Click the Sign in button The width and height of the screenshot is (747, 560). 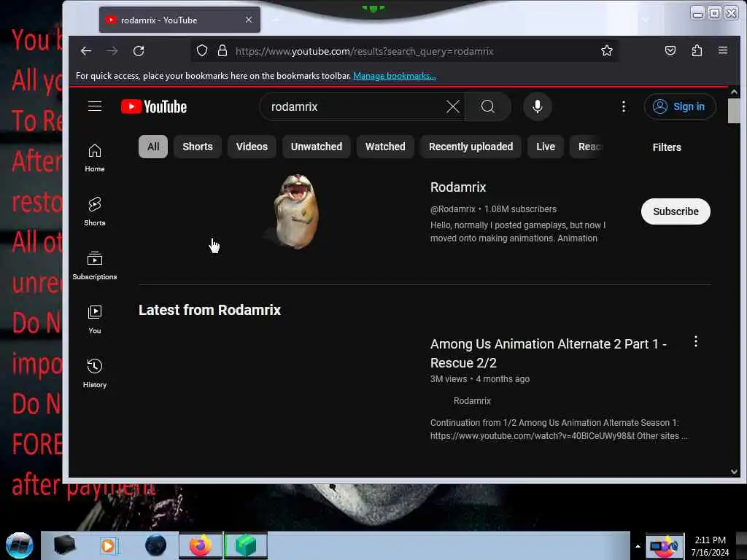point(680,106)
